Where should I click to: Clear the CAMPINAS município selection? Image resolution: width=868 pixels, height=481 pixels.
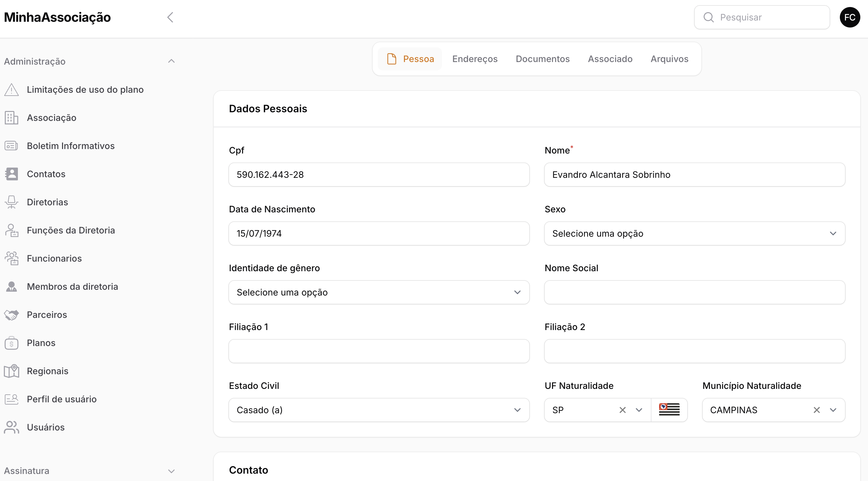pos(817,410)
